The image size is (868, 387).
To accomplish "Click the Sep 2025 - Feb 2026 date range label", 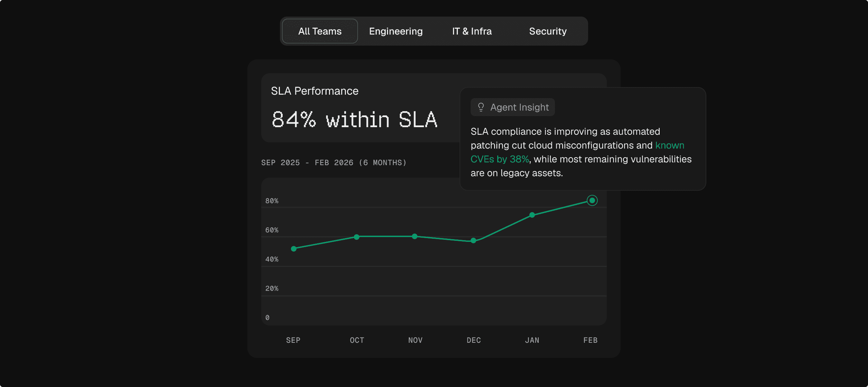I will [333, 162].
